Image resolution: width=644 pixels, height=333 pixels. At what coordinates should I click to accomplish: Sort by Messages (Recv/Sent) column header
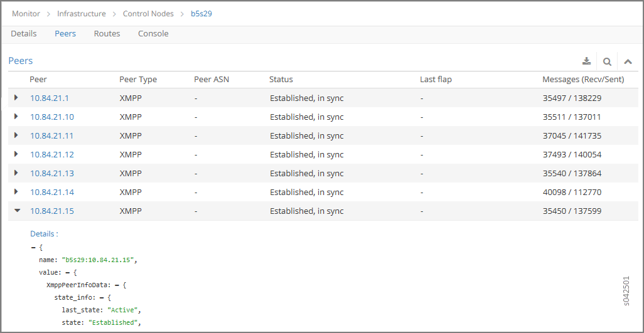pyautogui.click(x=578, y=80)
